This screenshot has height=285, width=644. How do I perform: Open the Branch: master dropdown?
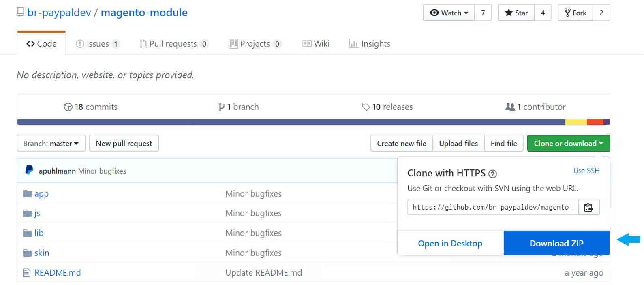[x=51, y=143]
